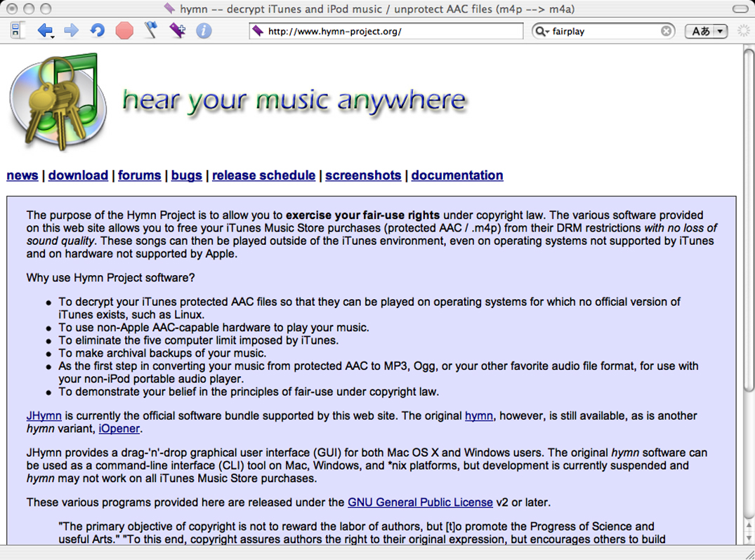Screen dimensions: 755x560
Task: Open the bugs page link
Action: coord(186,175)
